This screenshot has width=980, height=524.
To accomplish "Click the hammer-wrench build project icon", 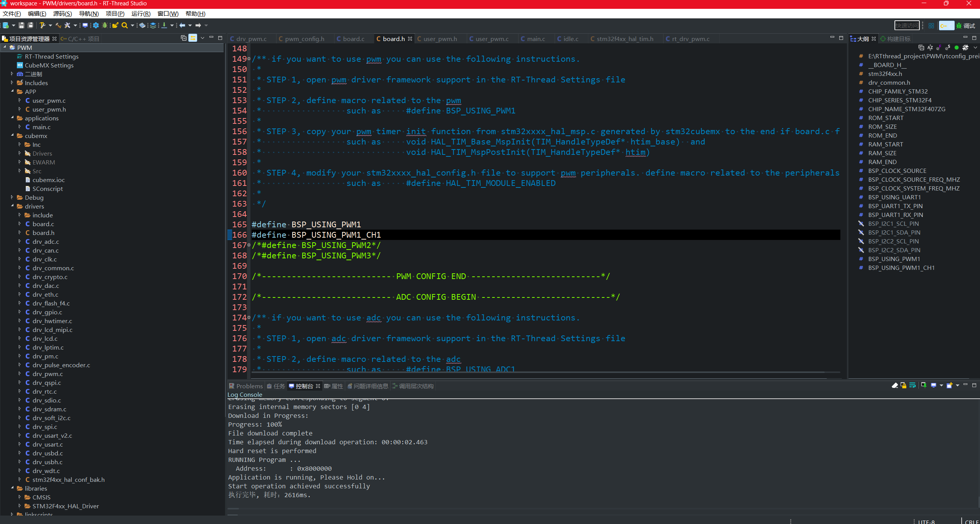I will tap(42, 25).
